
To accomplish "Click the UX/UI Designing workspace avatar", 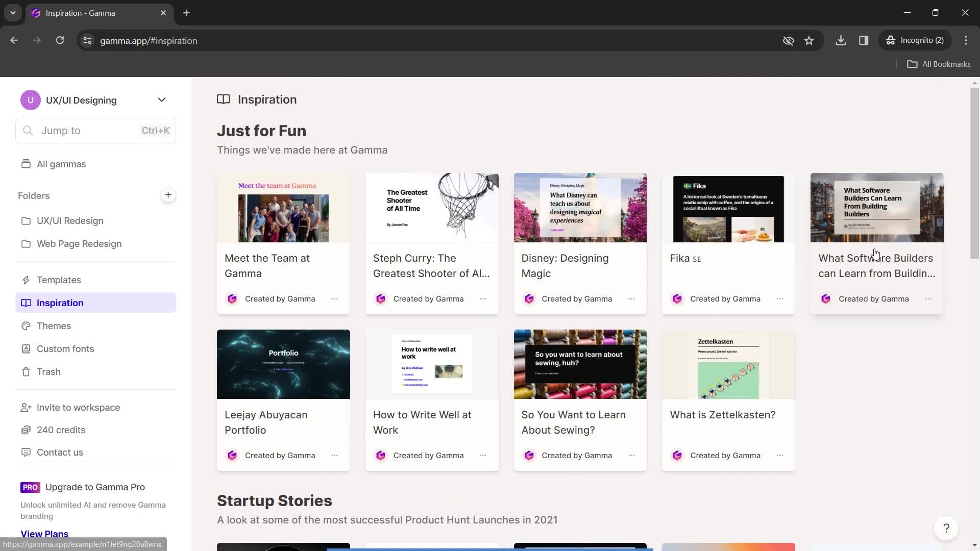I will [x=31, y=100].
